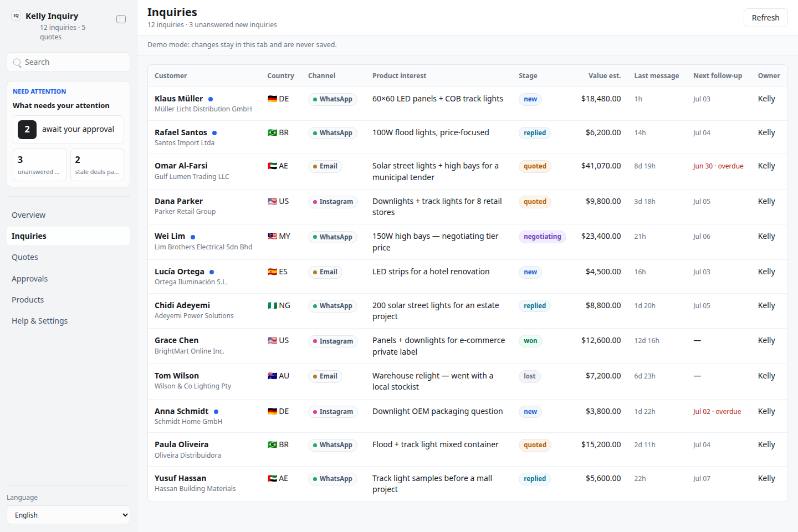Screen dimensions: 798x532
Task: Click the $41,070.00 value
Action: coord(601,166)
